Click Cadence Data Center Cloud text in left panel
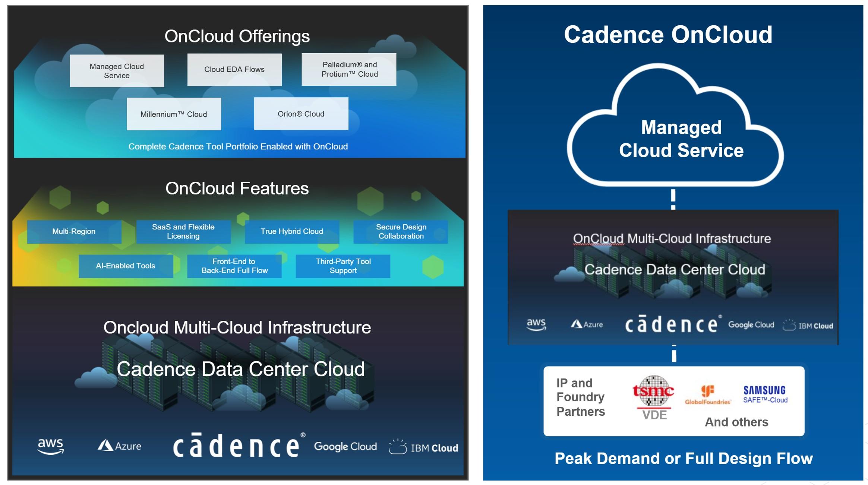 (x=241, y=369)
